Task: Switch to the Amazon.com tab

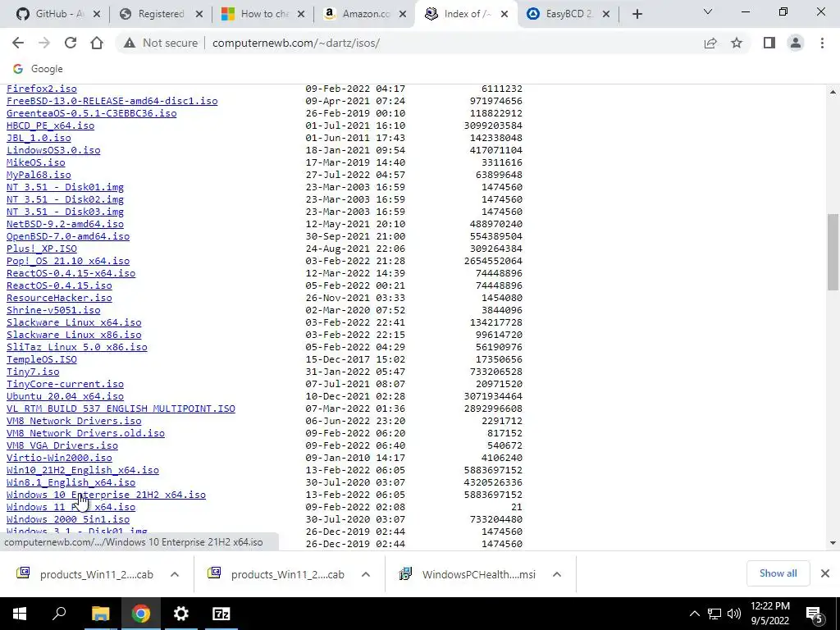Action: click(x=359, y=15)
